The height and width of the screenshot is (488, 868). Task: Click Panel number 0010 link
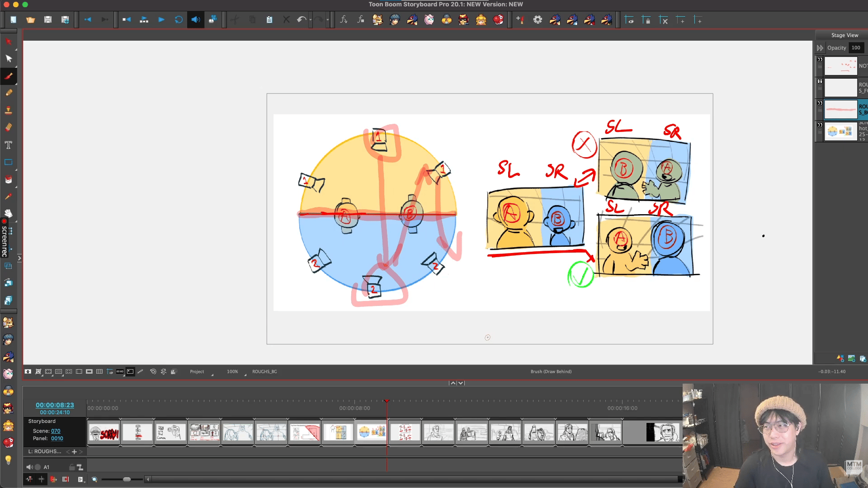pyautogui.click(x=57, y=438)
